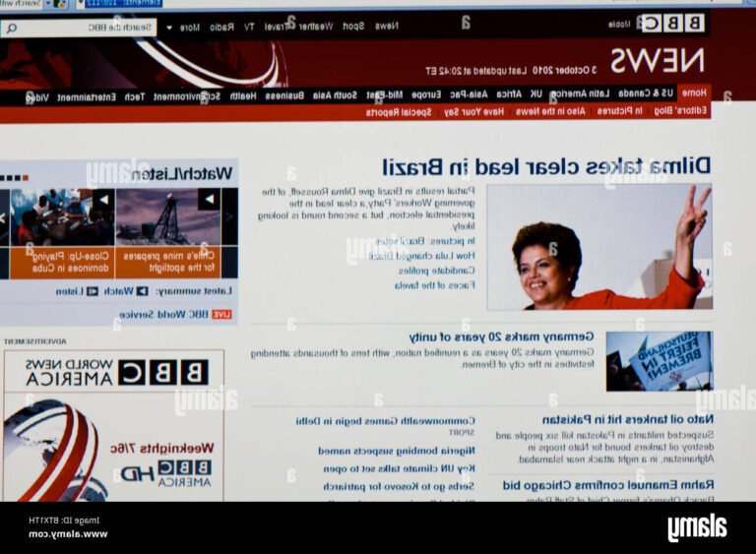The height and width of the screenshot is (554, 756).
Task: Select the Asia-Pac section tab
Action: (x=469, y=94)
